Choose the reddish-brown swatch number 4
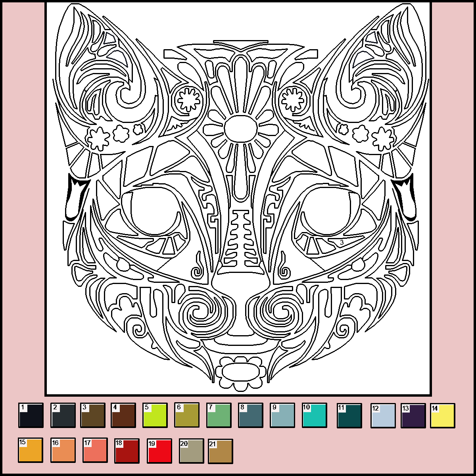The image size is (476, 476). pos(123,416)
